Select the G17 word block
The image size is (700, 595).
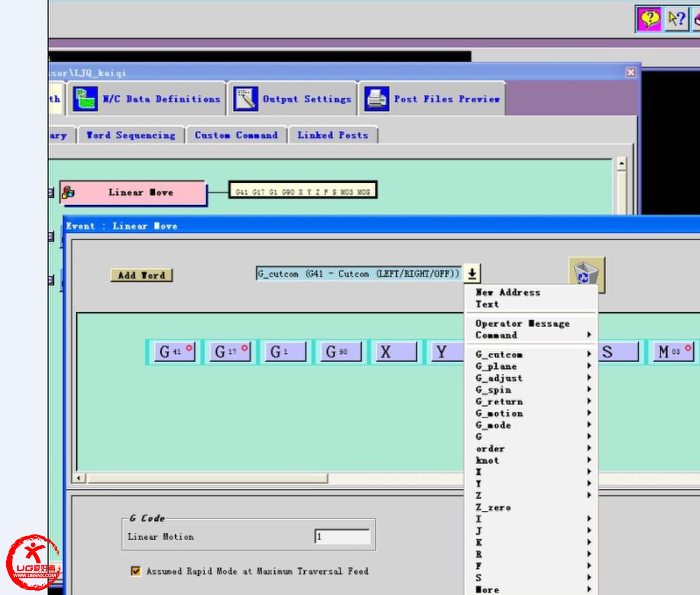(230, 352)
